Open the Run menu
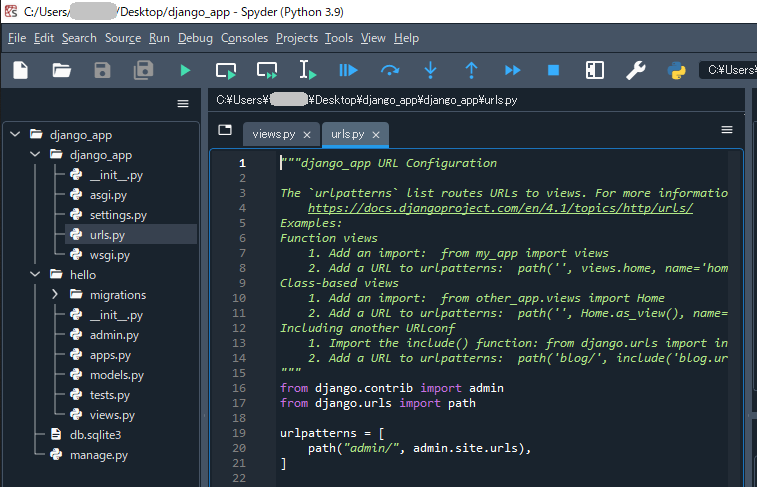This screenshot has width=757, height=487. coord(159,38)
